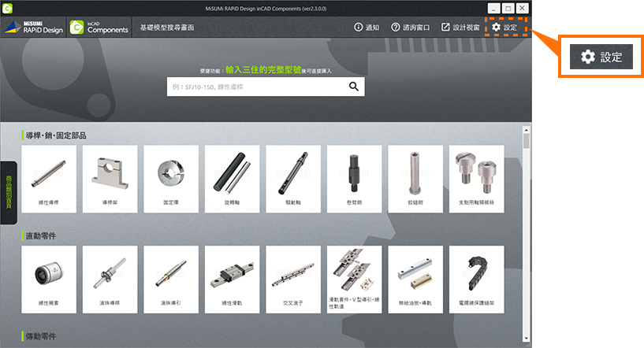
Task: Click the 直動零件 section heading
Action: tap(41, 236)
